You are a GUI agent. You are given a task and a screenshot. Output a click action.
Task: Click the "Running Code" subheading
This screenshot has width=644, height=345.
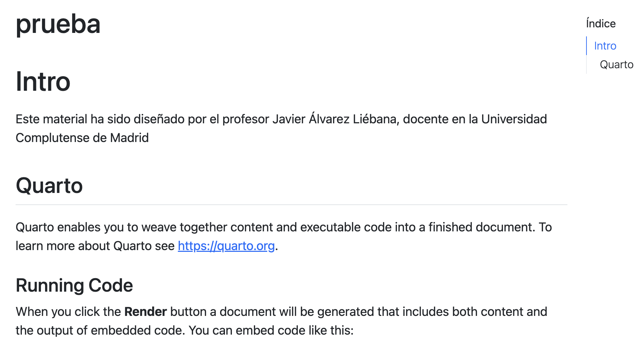pyautogui.click(x=74, y=285)
